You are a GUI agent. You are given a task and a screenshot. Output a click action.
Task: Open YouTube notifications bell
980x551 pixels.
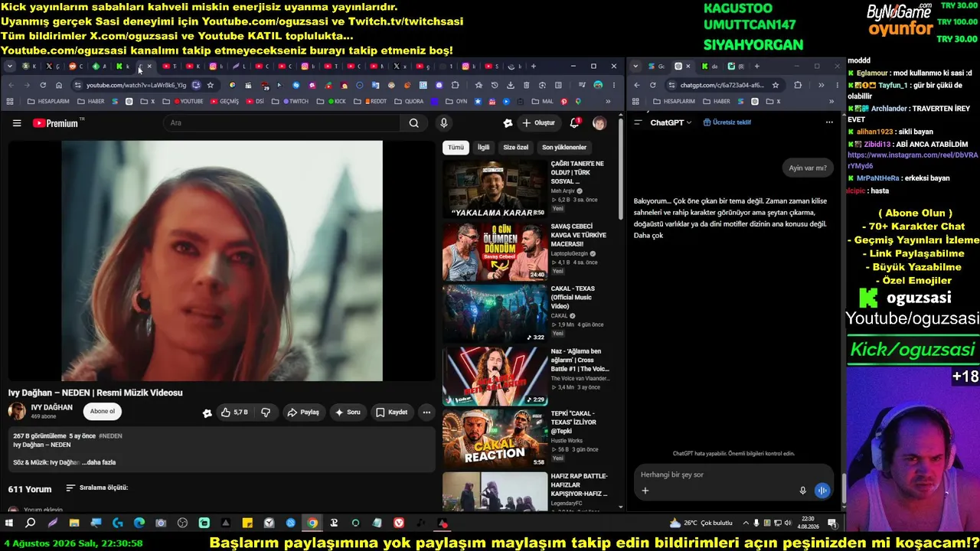[574, 122]
